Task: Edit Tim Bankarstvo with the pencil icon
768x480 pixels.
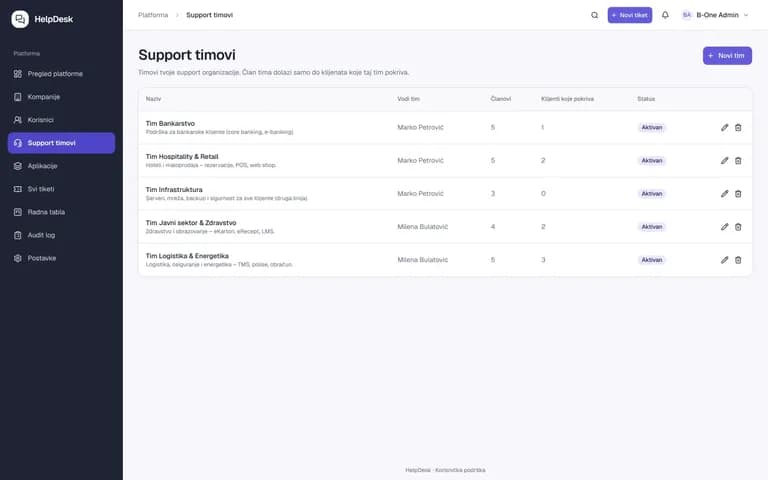Action: tap(724, 127)
